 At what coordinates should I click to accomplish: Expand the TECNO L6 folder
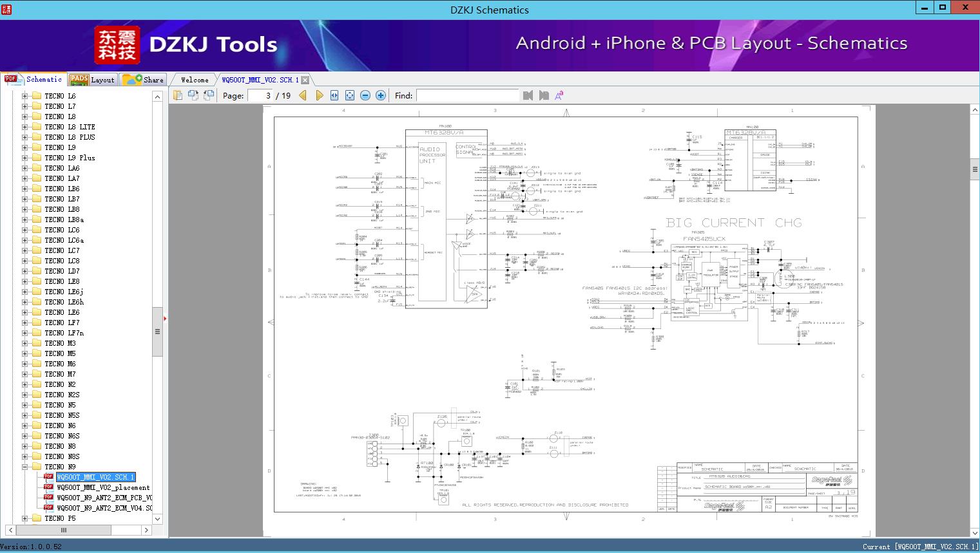(25, 96)
